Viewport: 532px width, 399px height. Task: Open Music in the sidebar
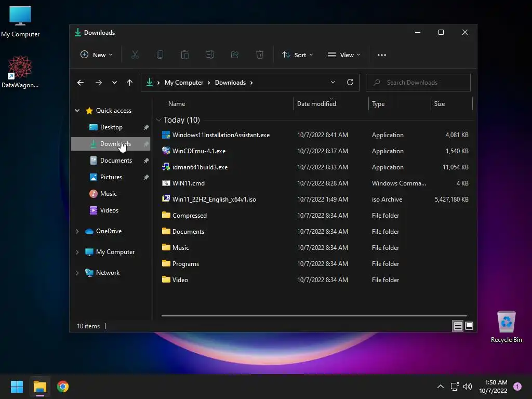tap(111, 194)
